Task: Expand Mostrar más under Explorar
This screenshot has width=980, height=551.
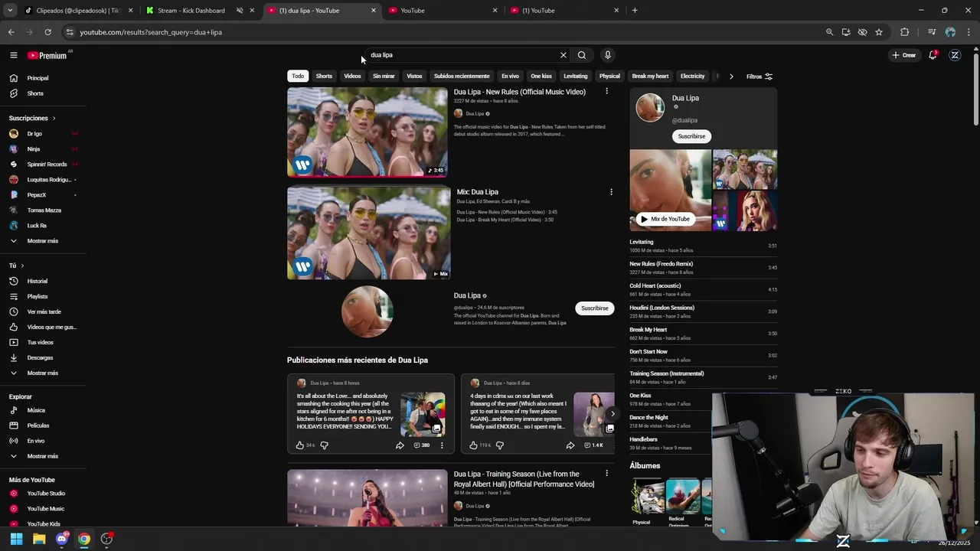Action: tap(42, 456)
